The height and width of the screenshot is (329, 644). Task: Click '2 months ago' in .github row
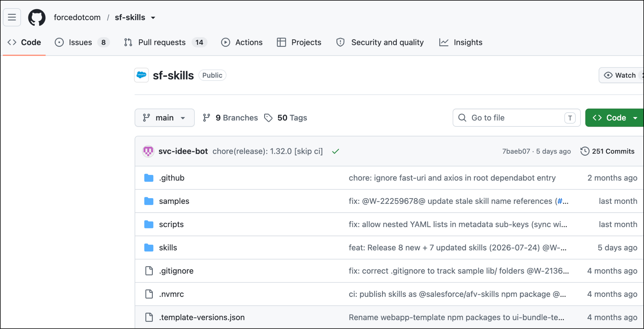(612, 178)
